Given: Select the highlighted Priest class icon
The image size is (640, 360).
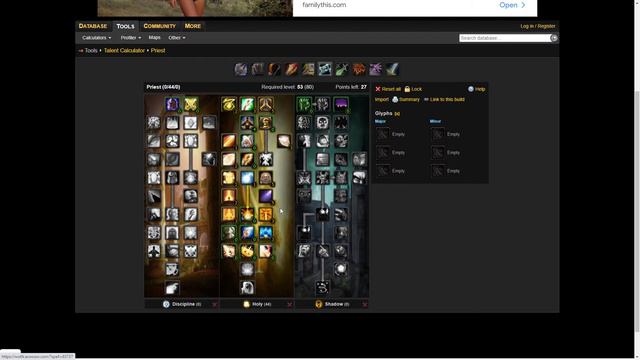Looking at the screenshot, I should pyautogui.click(x=325, y=69).
